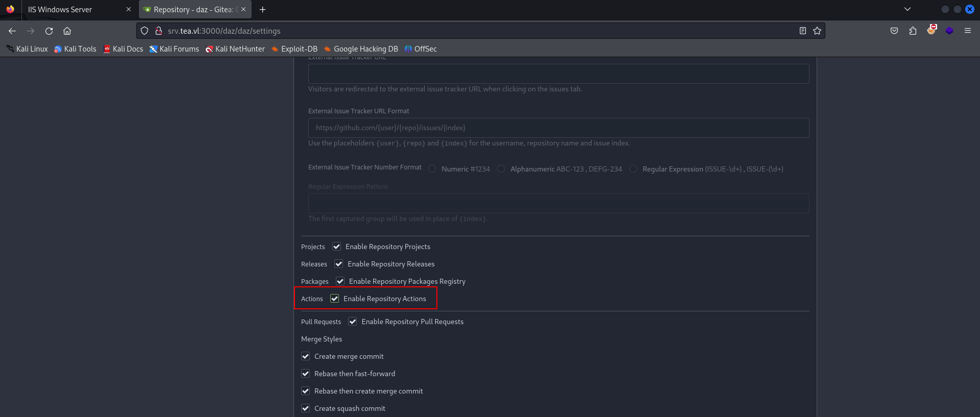Click the address bar showing srv.tea.vl:3000
This screenshot has height=417, width=980.
pos(459,31)
